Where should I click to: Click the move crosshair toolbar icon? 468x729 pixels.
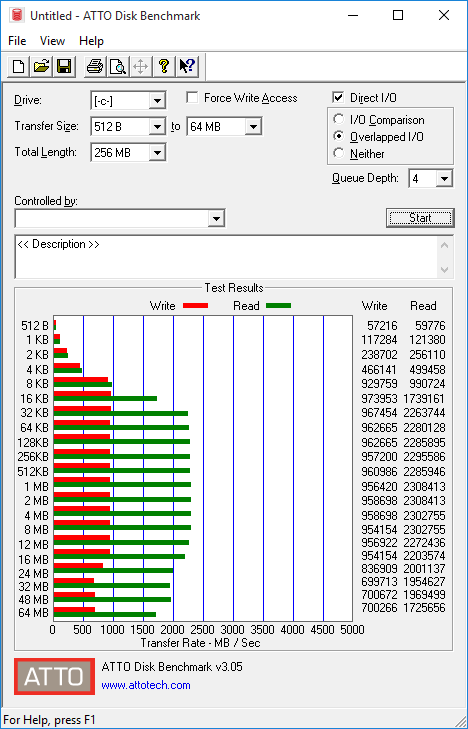(140, 66)
